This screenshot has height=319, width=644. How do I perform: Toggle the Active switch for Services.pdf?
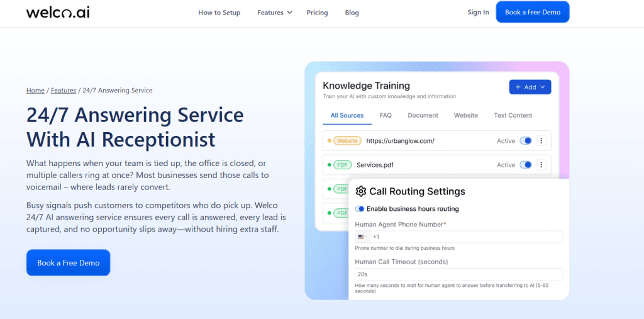coord(526,165)
